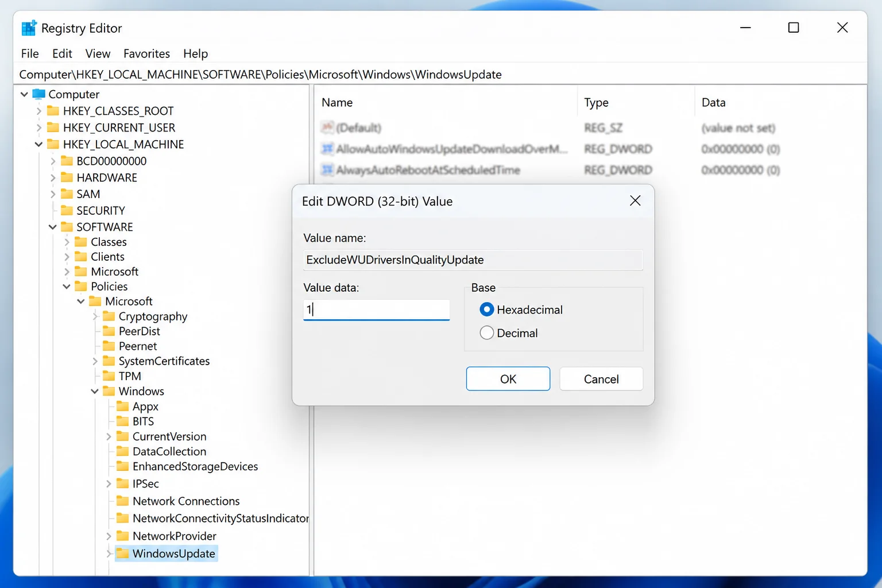The width and height of the screenshot is (882, 588).
Task: Click the Appx folder icon
Action: point(122,406)
